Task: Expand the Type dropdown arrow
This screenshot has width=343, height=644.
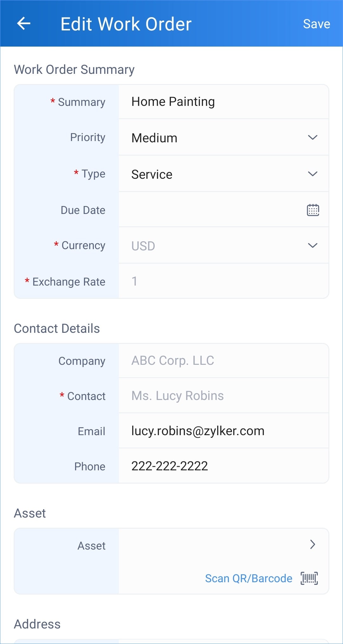Action: [x=313, y=174]
